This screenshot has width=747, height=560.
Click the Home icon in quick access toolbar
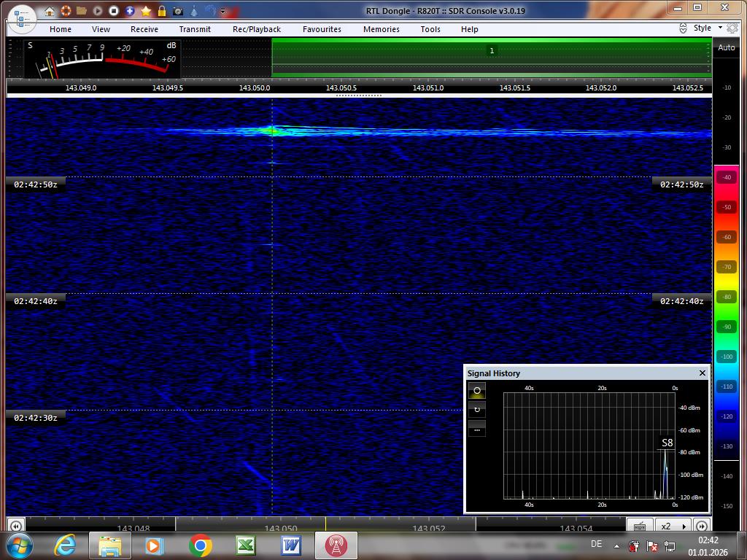[x=50, y=11]
